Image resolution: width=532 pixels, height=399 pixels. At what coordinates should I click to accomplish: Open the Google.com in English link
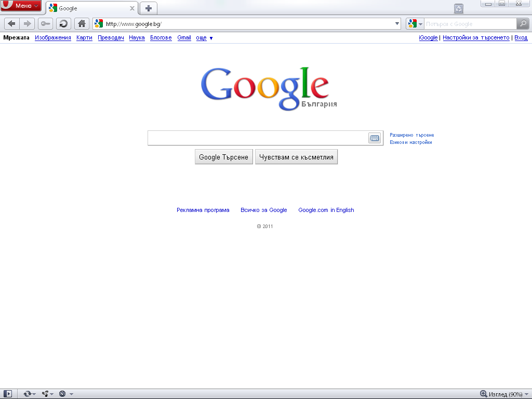pos(326,210)
